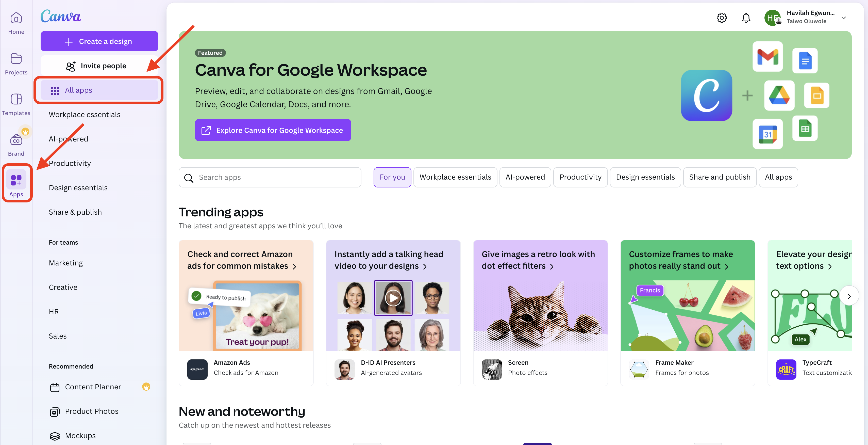
Task: Open the Content Planner recommendation
Action: coord(93,387)
